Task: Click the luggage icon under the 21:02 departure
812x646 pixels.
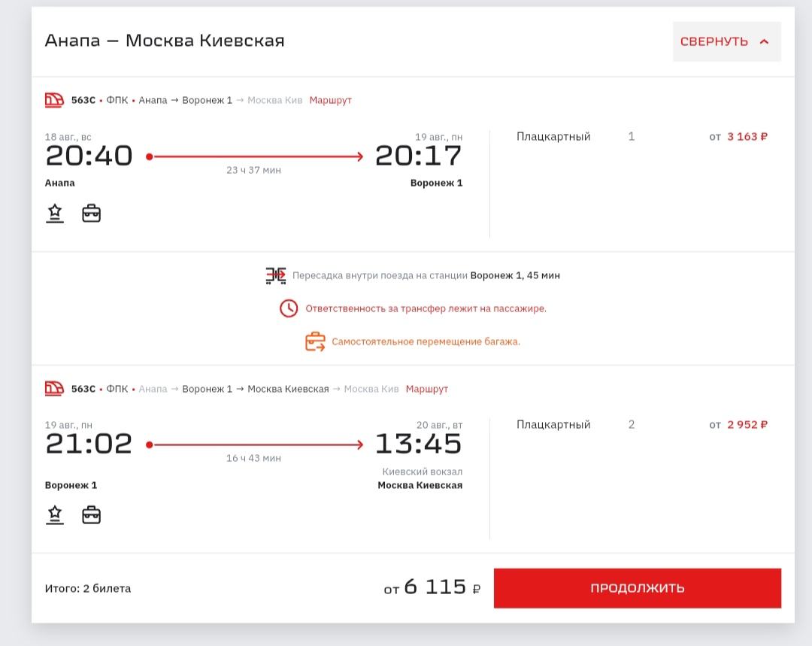Action: 91,515
